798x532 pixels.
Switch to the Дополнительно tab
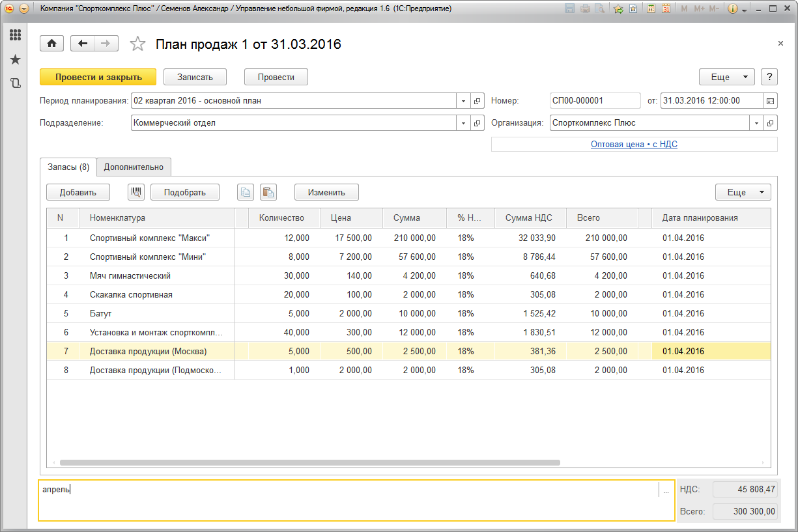134,167
